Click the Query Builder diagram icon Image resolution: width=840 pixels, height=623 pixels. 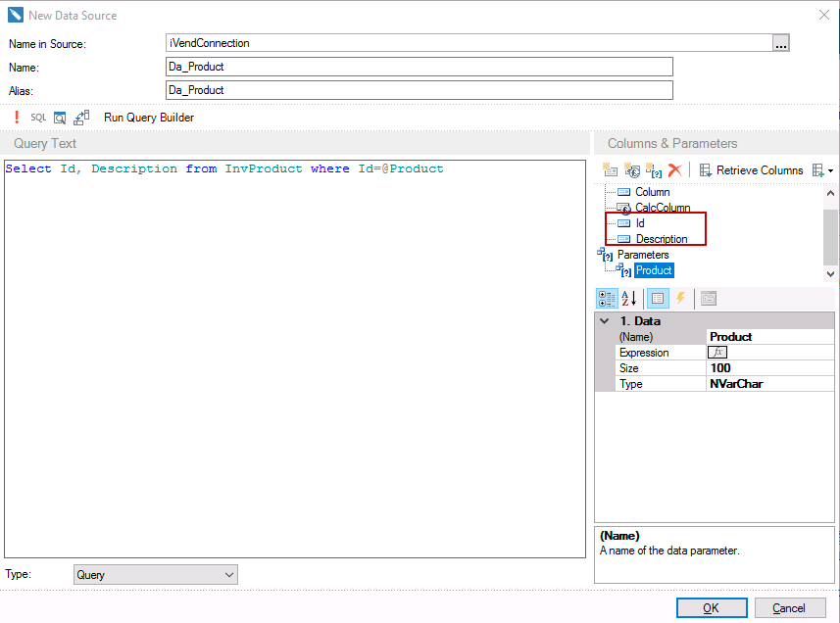81,118
